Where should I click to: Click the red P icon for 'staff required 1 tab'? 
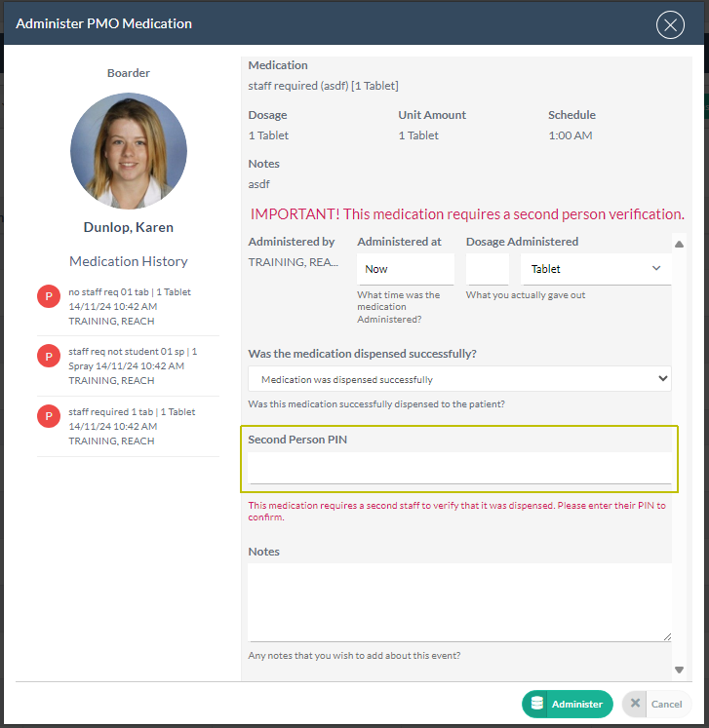click(49, 415)
